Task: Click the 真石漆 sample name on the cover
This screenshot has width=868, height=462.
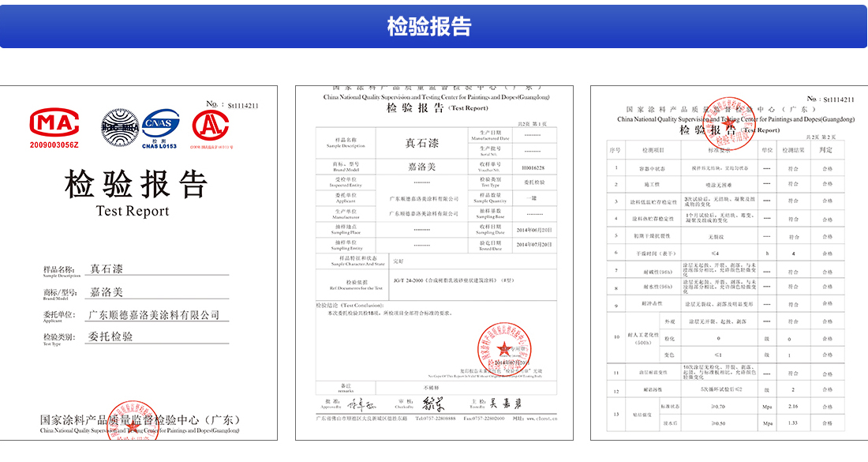Action: [x=107, y=269]
